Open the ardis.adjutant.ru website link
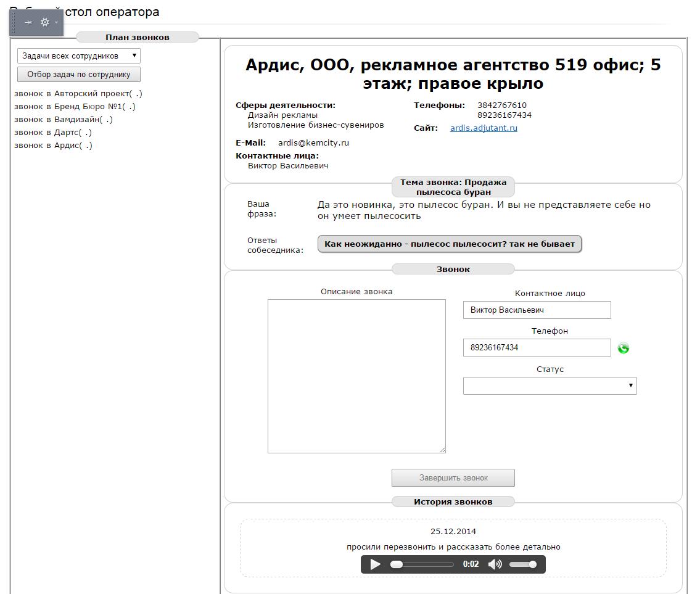 484,128
